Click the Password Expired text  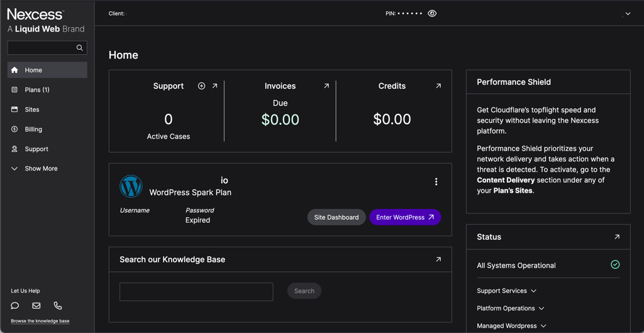(197, 220)
